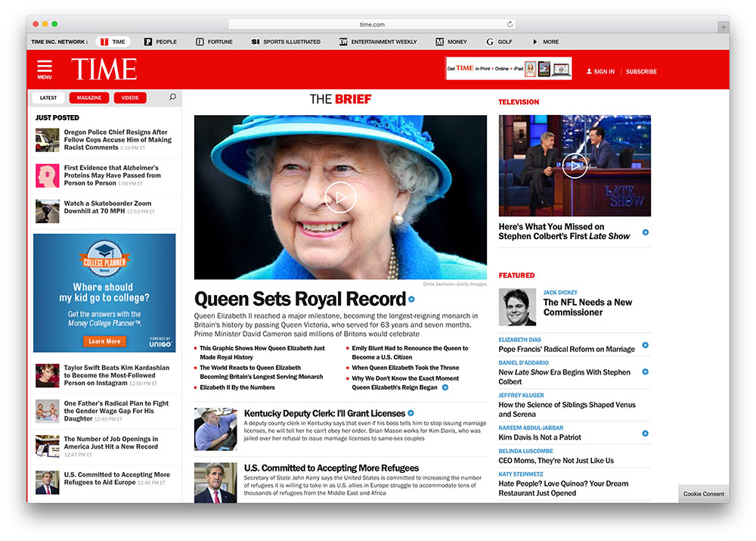Image resolution: width=756 pixels, height=541 pixels.
Task: Click the Taylor Swift thumbnail
Action: click(x=47, y=375)
